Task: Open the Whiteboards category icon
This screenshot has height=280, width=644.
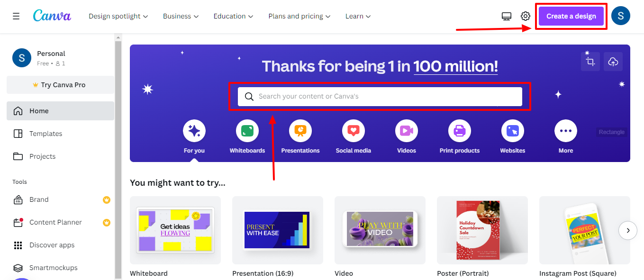Action: (247, 131)
